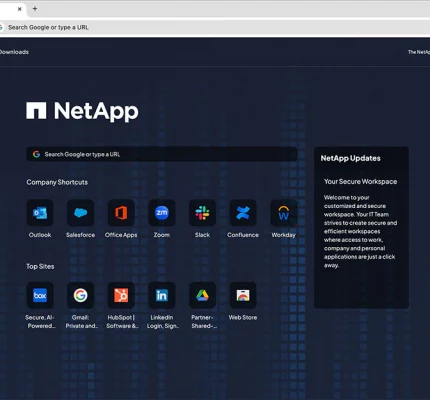Click the NetApp Updates heading
Viewport: 430px width, 400px height.
[350, 158]
